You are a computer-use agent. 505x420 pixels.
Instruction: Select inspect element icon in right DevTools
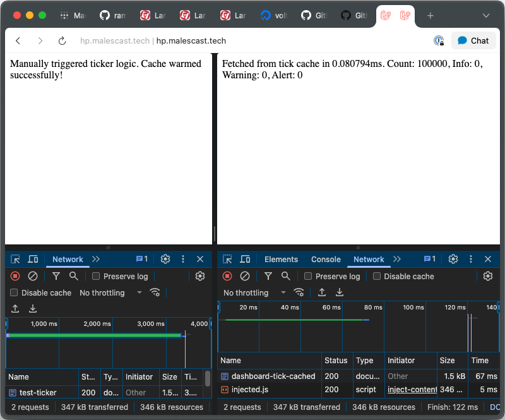pos(227,259)
